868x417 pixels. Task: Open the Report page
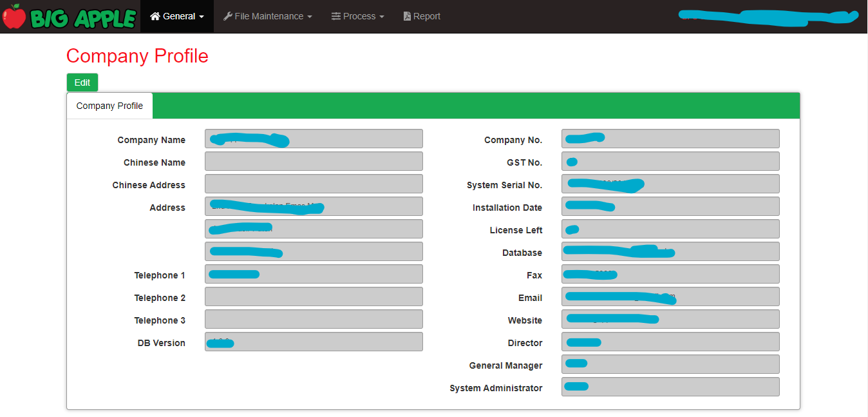pos(422,16)
